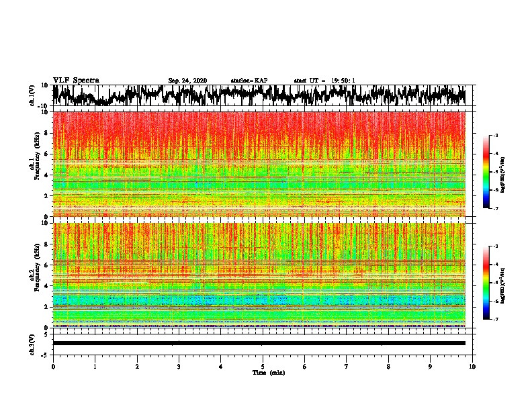
Task: Select the "start UT = 19:50: 1" text
Action: tap(324, 81)
